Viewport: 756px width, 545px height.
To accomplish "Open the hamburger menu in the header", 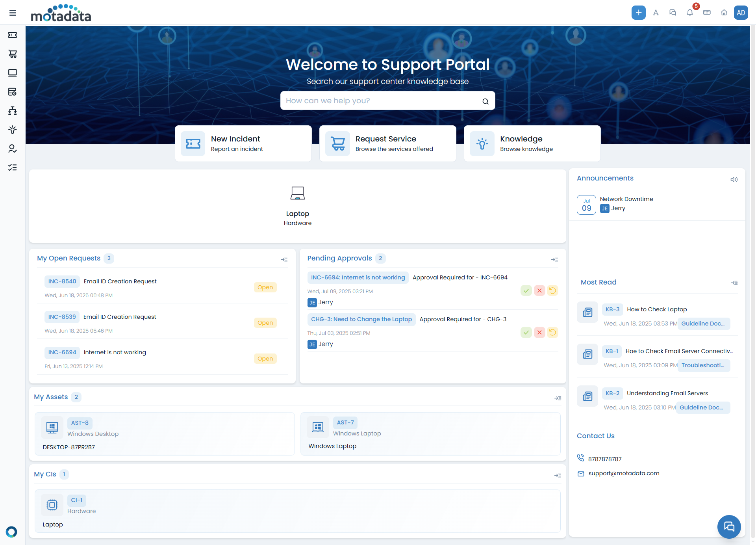I will point(13,13).
